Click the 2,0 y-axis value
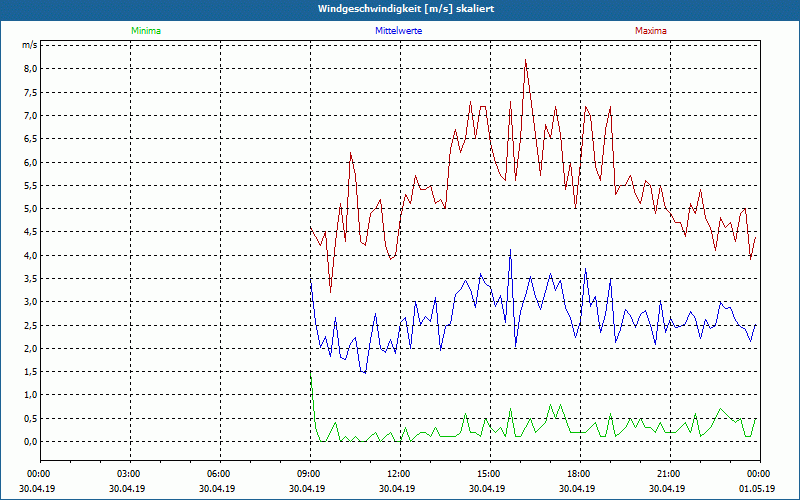This screenshot has height=500, width=800. [31, 349]
